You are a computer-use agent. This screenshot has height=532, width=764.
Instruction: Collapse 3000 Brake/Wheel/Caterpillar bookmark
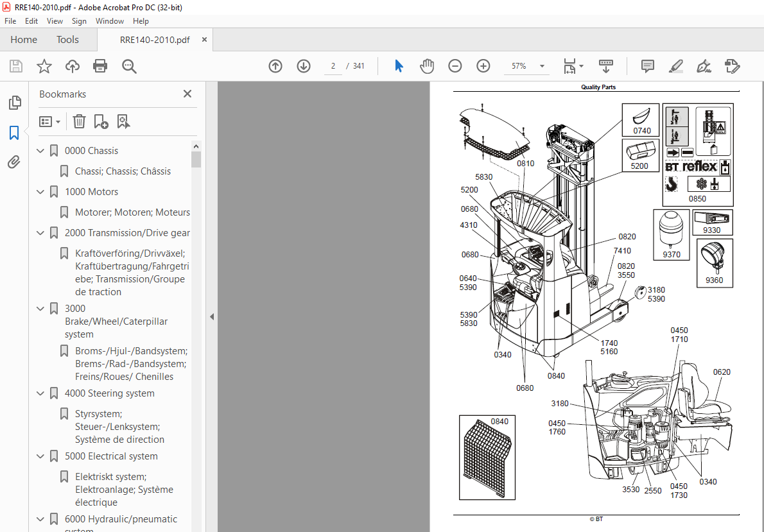click(x=40, y=309)
